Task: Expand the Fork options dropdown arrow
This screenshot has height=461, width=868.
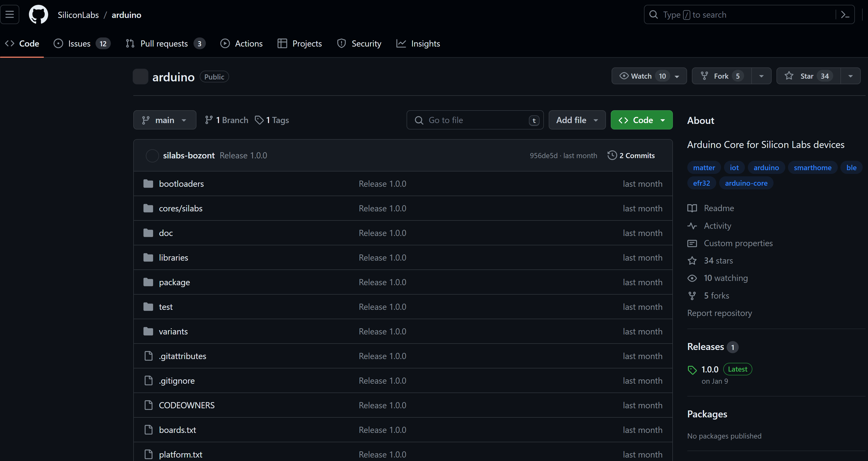Action: [761, 76]
